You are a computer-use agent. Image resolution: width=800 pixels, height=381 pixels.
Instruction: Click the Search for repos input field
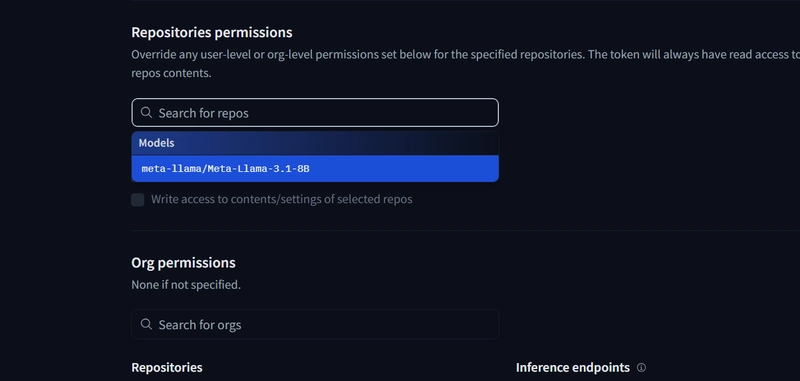[315, 113]
